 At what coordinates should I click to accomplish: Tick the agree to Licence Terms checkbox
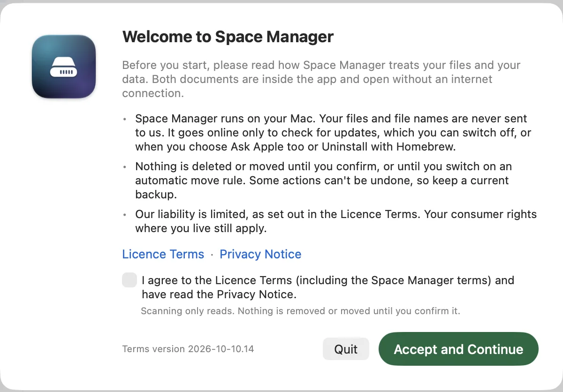coord(129,280)
